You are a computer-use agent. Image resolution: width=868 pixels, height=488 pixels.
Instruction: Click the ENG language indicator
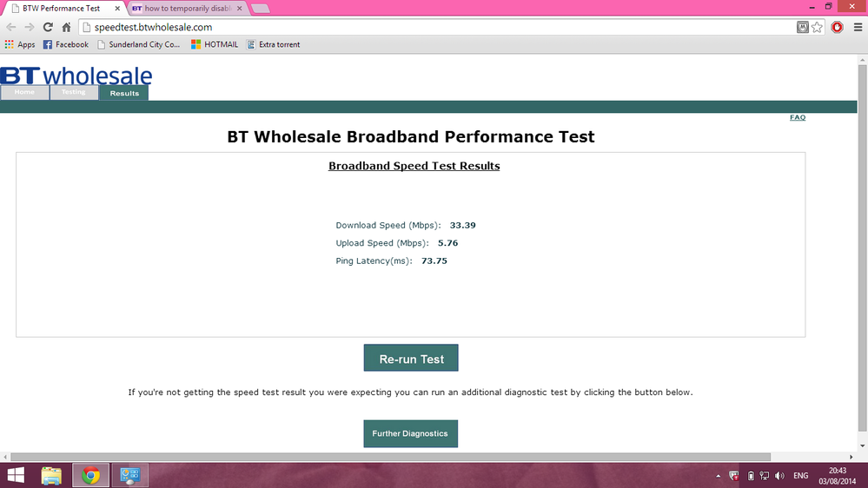pos(800,476)
